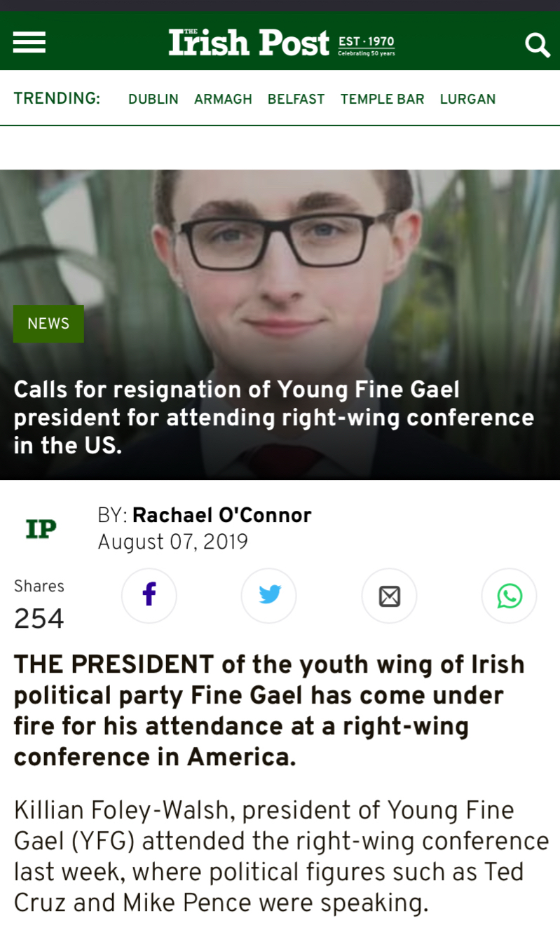The image size is (560, 925).
Task: Open the site search magnifier
Action: (x=538, y=45)
